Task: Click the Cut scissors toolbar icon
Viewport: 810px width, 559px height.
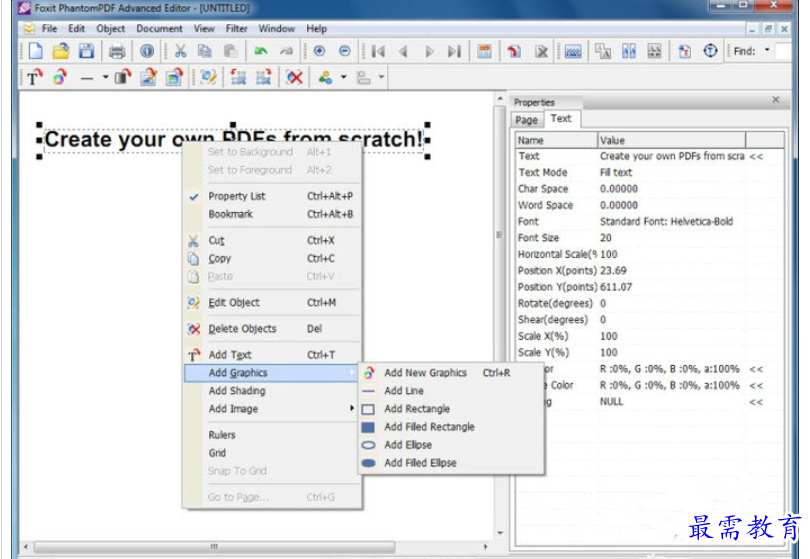Action: tap(180, 51)
